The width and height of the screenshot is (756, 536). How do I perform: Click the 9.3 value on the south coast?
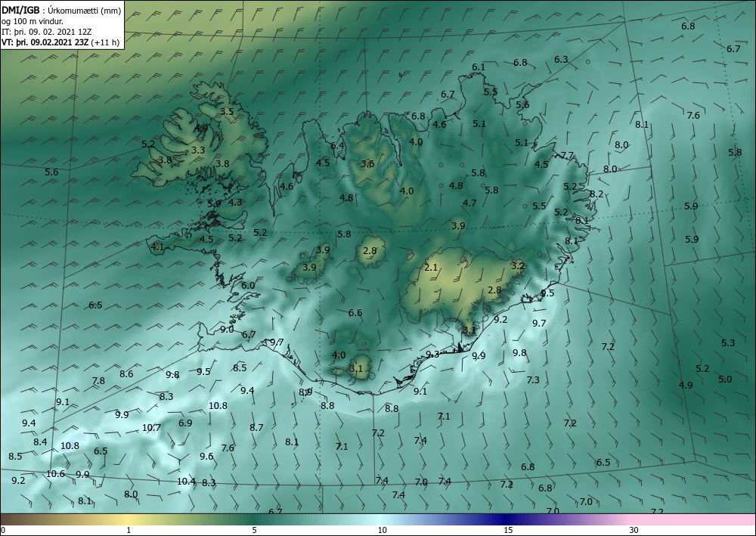(432, 355)
